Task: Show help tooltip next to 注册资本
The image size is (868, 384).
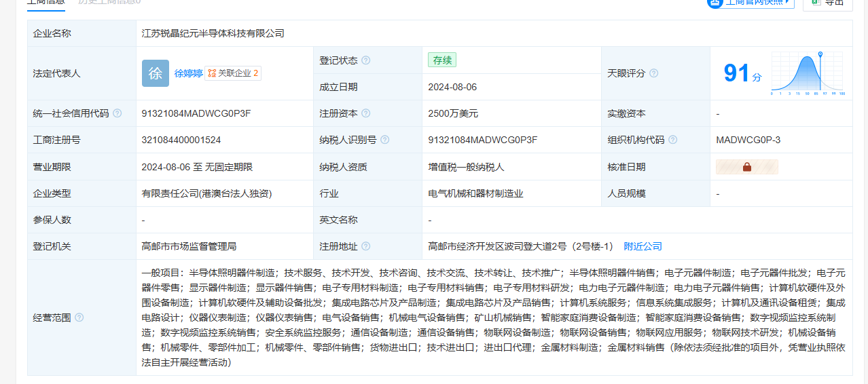Action: (366, 113)
